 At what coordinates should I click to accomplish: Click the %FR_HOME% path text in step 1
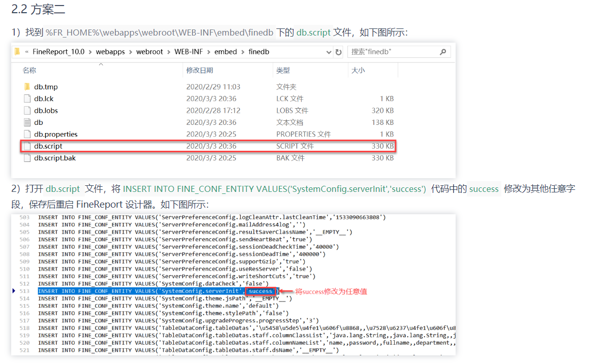coord(159,32)
